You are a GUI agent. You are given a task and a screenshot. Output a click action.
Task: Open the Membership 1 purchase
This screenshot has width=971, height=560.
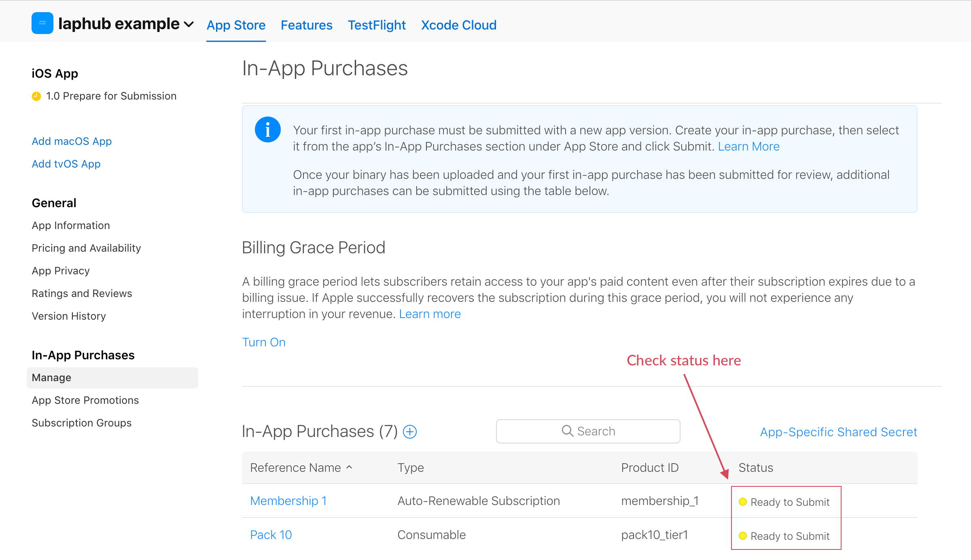coord(288,501)
